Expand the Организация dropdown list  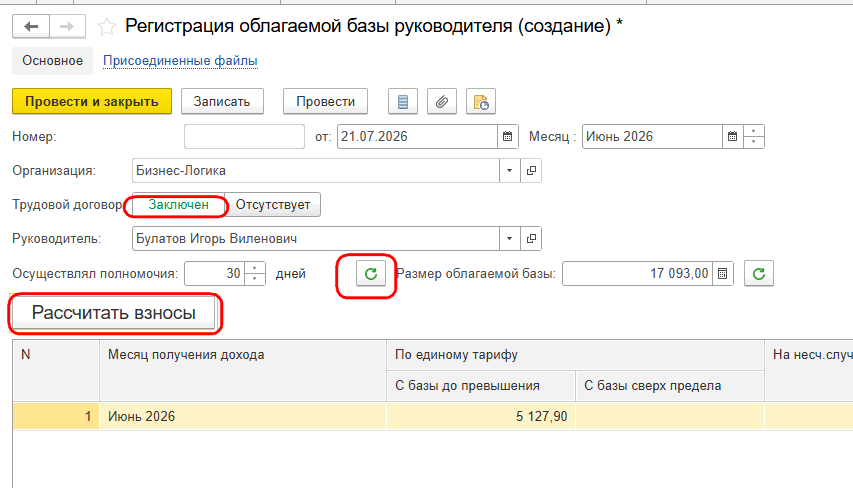point(509,171)
